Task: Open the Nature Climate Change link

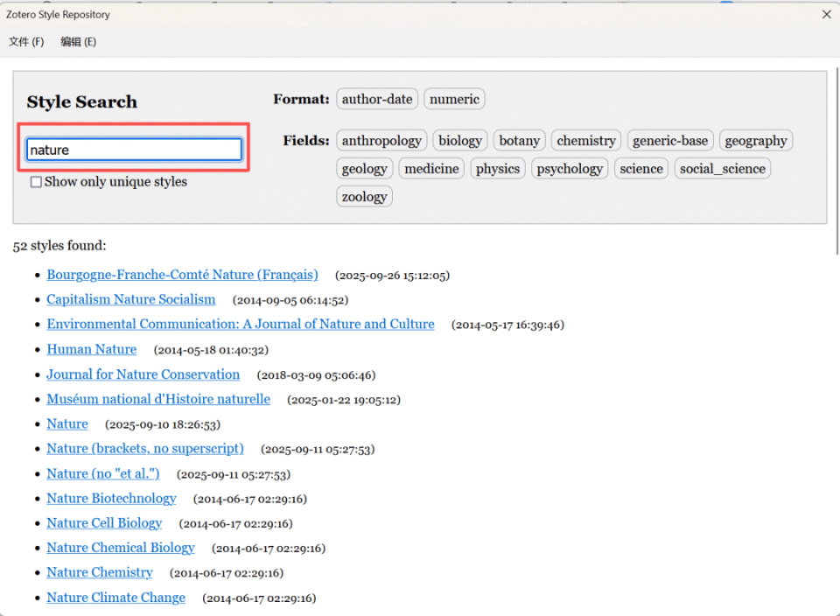Action: [115, 598]
